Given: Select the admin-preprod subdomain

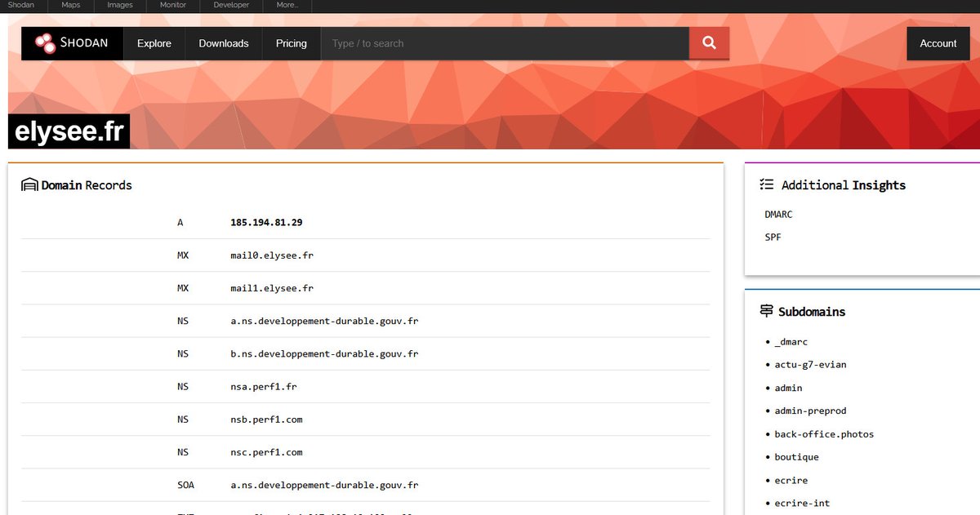Looking at the screenshot, I should [x=811, y=411].
